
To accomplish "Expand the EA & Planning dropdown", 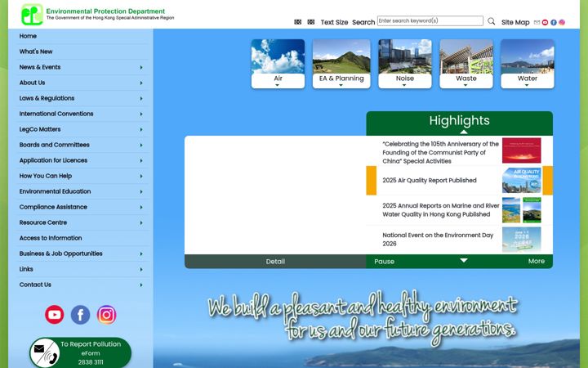I will pyautogui.click(x=341, y=85).
